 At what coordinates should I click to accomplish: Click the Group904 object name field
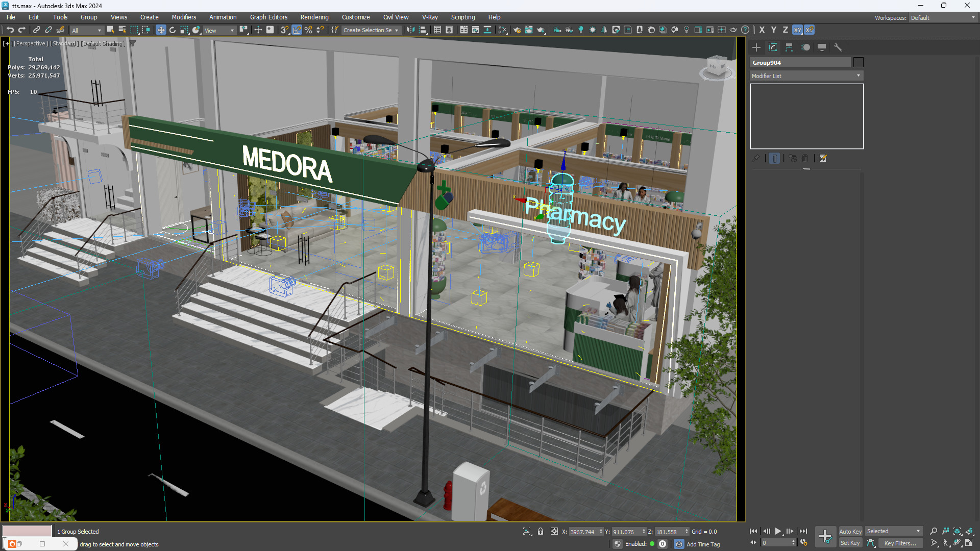(800, 62)
